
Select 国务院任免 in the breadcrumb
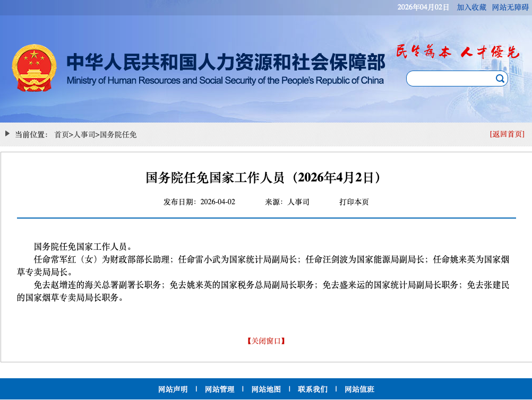tap(118, 135)
